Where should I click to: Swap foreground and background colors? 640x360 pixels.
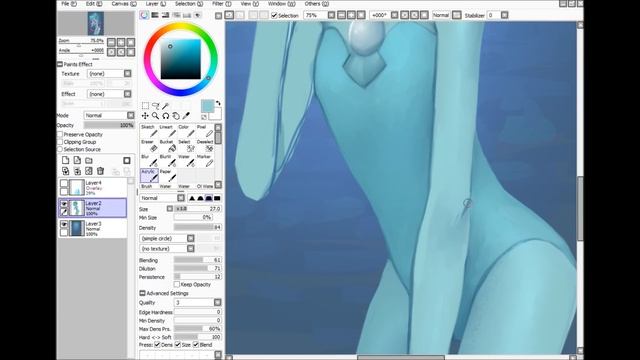(218, 103)
